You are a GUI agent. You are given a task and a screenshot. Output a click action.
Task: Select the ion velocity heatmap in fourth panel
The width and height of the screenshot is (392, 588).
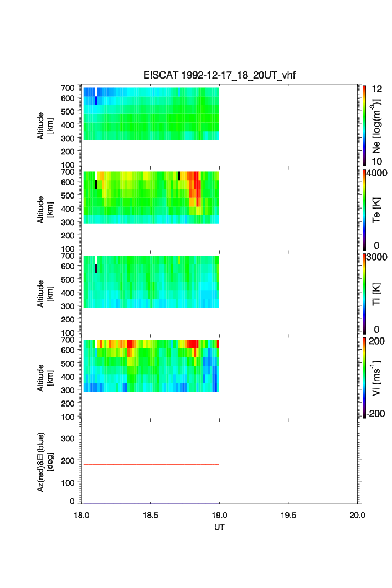[151, 366]
